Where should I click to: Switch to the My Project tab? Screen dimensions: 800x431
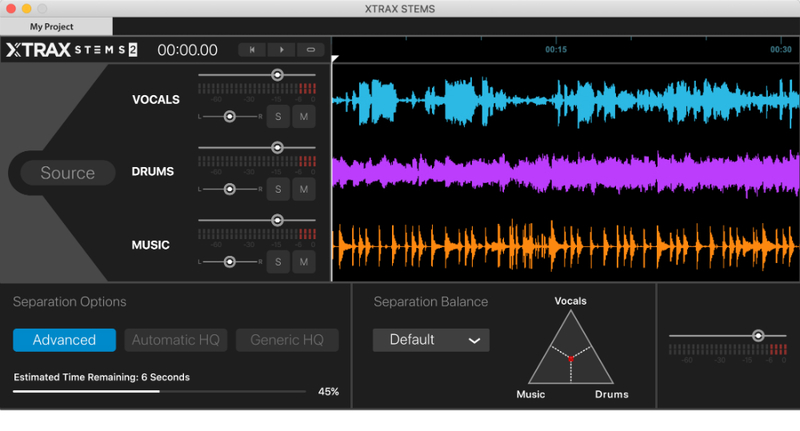point(56,26)
